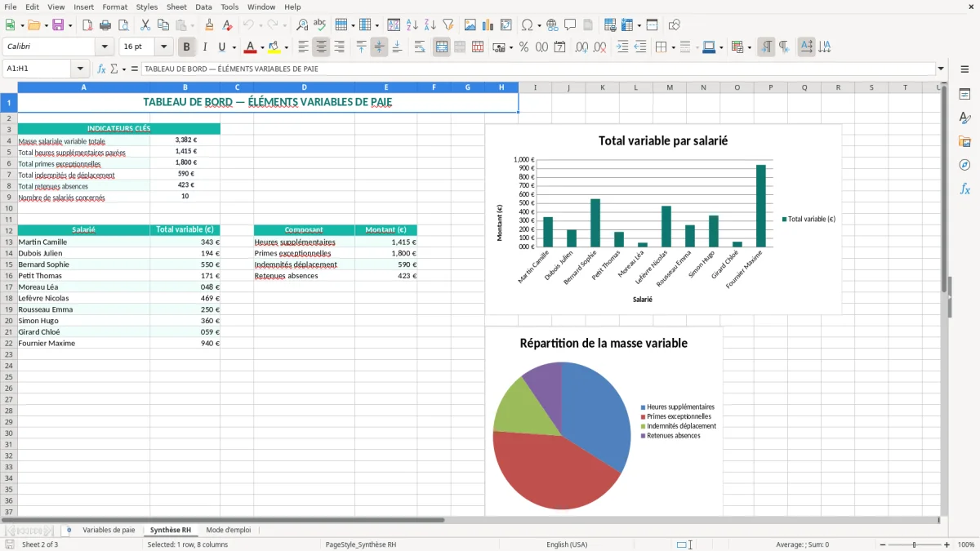This screenshot has height=551, width=980.
Task: Open sidebar Navigator compass icon
Action: point(964,165)
